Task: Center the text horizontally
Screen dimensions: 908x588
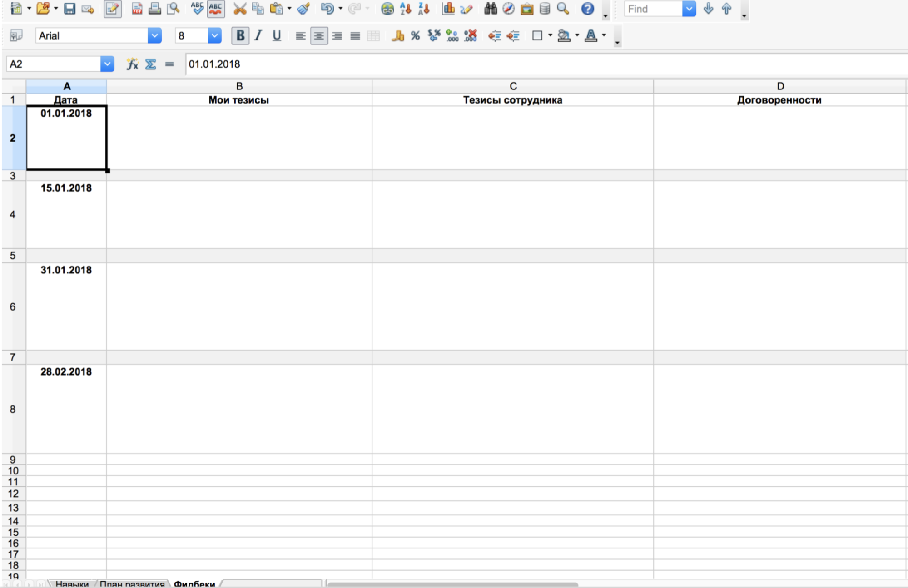Action: 319,35
